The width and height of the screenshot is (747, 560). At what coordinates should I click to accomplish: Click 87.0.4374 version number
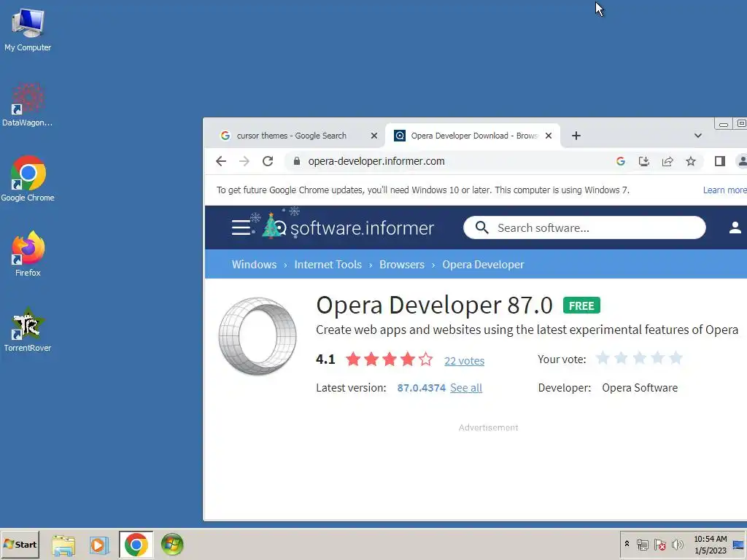coord(421,388)
